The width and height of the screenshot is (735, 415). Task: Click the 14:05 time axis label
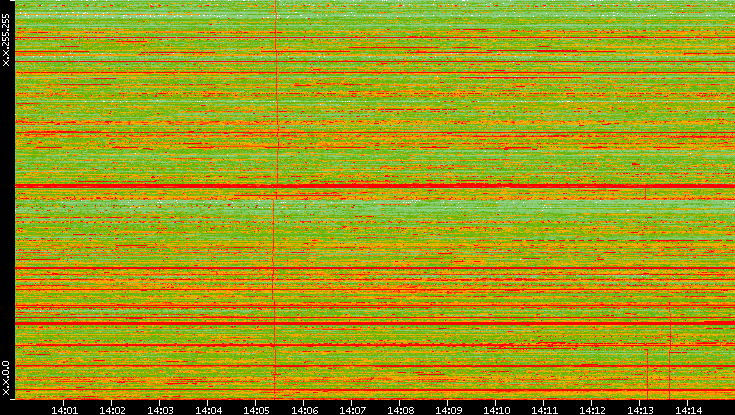point(256,410)
